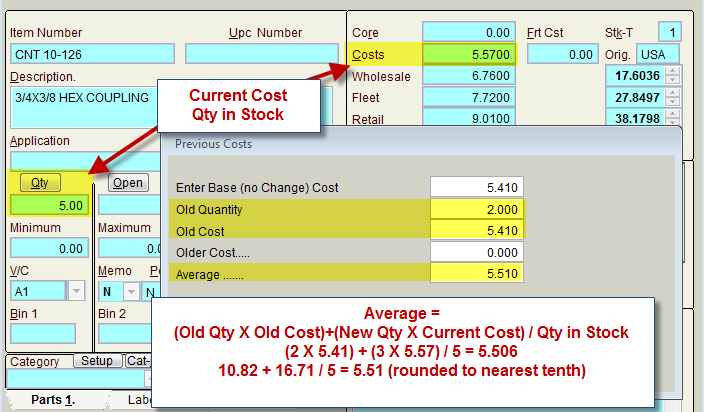The width and height of the screenshot is (704, 412).
Task: Click the Average field 5.510
Action: pos(477,273)
